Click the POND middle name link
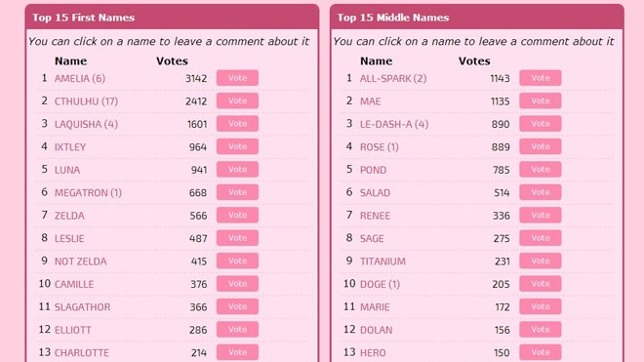This screenshot has height=362, width=644. point(373,170)
